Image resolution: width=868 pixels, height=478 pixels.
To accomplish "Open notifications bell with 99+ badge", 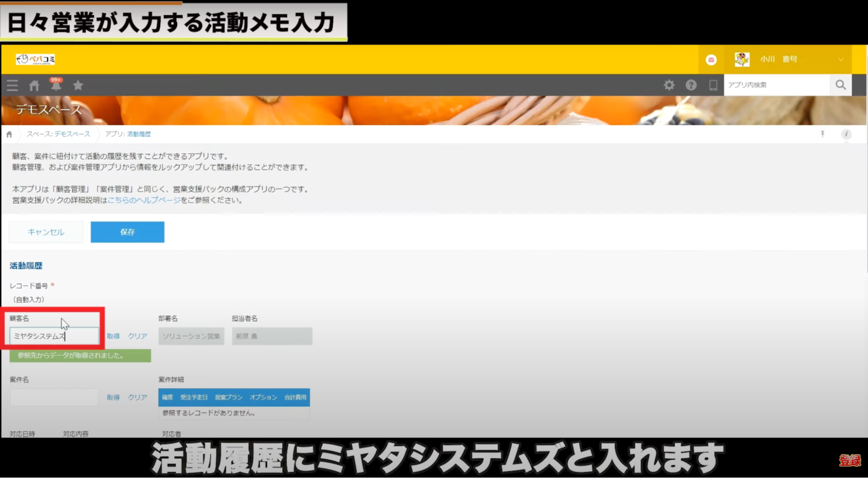I will point(56,85).
